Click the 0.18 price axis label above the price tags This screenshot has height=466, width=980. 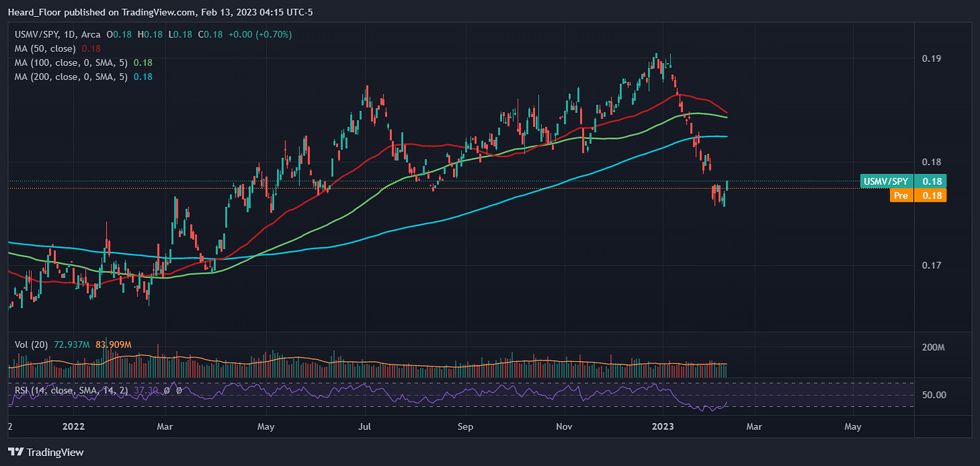pyautogui.click(x=931, y=162)
